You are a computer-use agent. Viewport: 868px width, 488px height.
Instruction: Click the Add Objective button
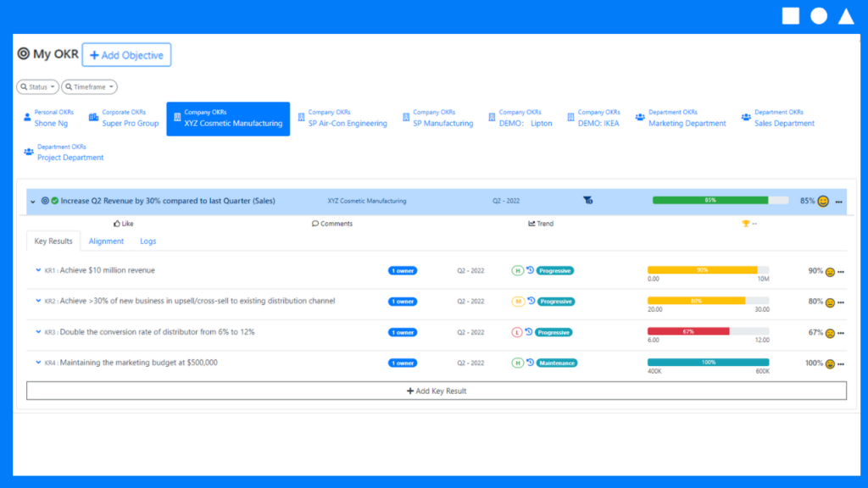(x=127, y=55)
